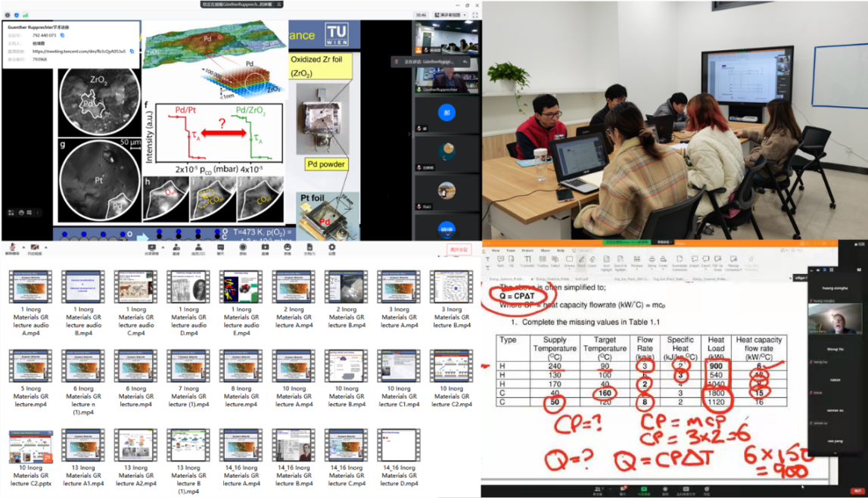The image size is (868, 498).
Task: Open the chat icon in Tencent Meeting toolbar
Action: (220, 248)
